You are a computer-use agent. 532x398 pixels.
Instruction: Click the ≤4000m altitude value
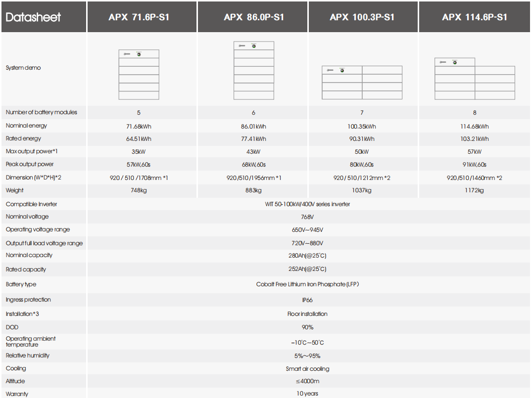[307, 381]
